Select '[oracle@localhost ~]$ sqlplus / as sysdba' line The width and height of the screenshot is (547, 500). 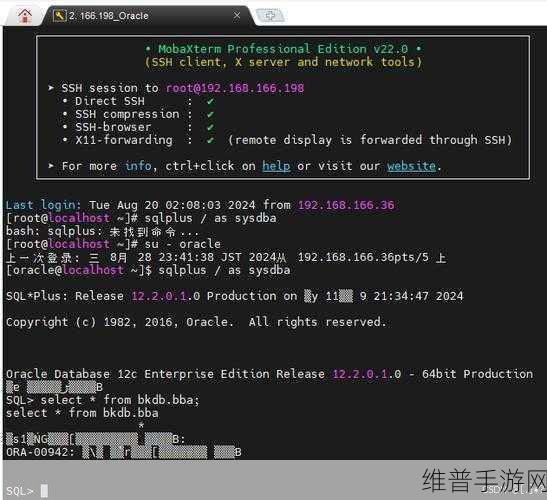pos(148,270)
